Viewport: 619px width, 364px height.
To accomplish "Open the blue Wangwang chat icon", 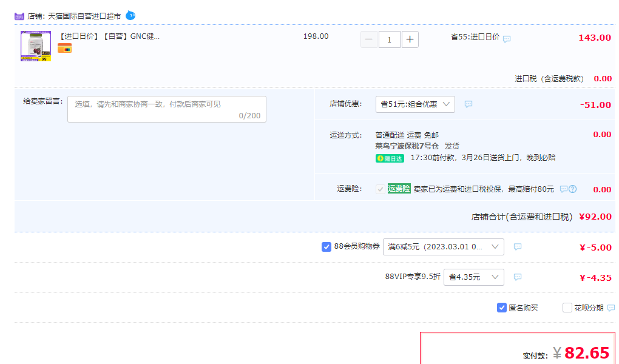I will (x=130, y=15).
